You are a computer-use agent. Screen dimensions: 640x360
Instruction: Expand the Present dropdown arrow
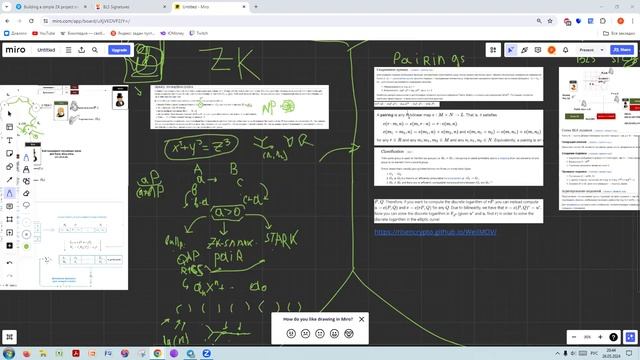tap(602, 50)
